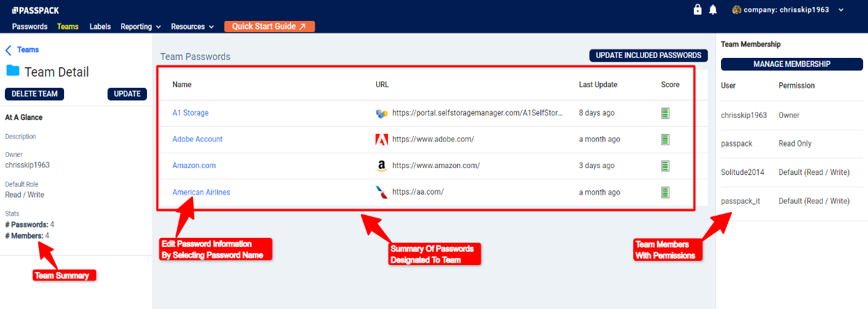
Task: Click the DELETE TEAM button
Action: (x=35, y=94)
